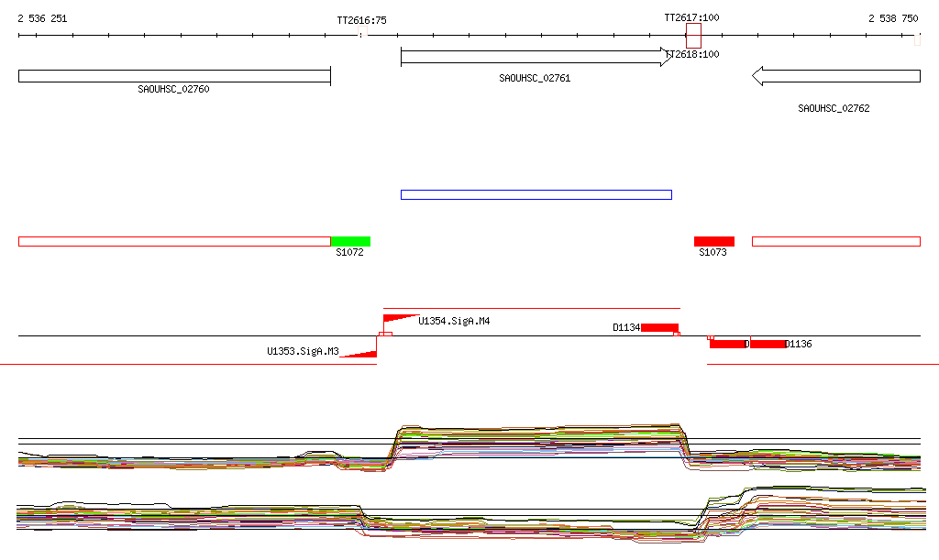Click the S1072 label
The width and height of the screenshot is (939, 560).
(349, 252)
